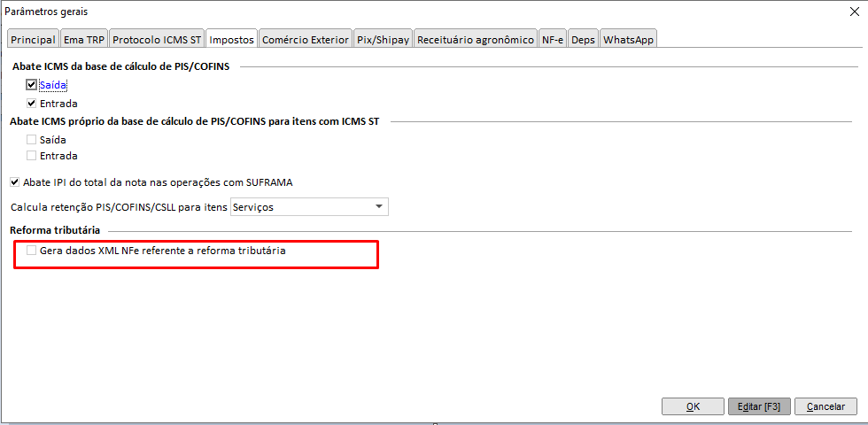Select the NF-e tab
This screenshot has height=425, width=868.
point(553,40)
